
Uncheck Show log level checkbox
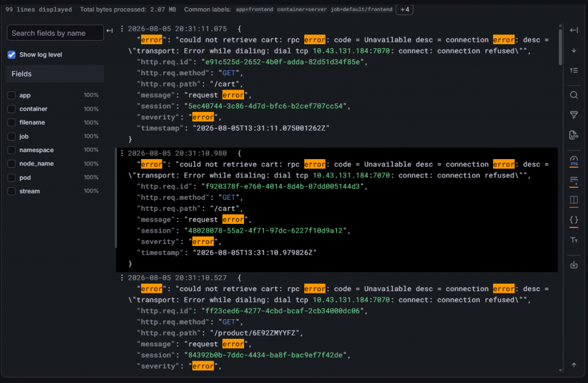(x=11, y=55)
